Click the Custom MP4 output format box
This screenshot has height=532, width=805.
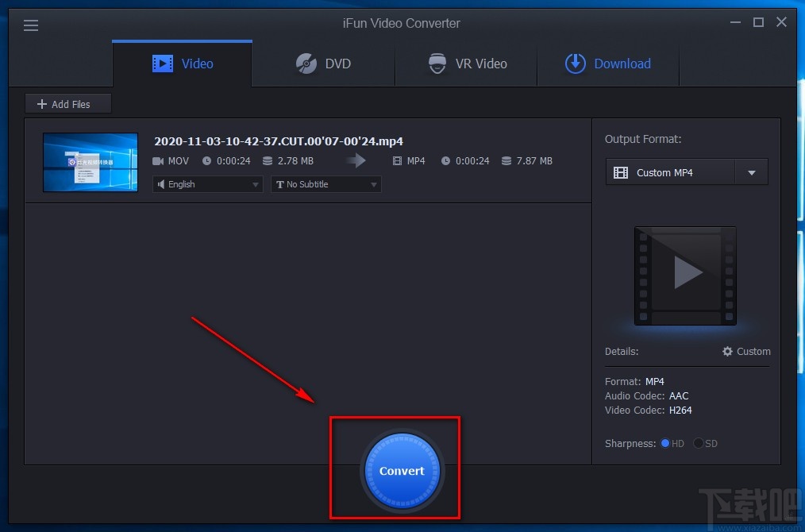click(x=671, y=172)
